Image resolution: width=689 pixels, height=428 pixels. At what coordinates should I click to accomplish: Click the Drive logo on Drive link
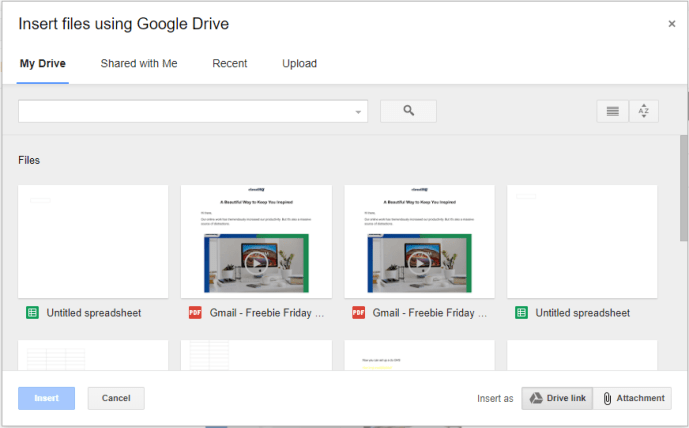536,398
